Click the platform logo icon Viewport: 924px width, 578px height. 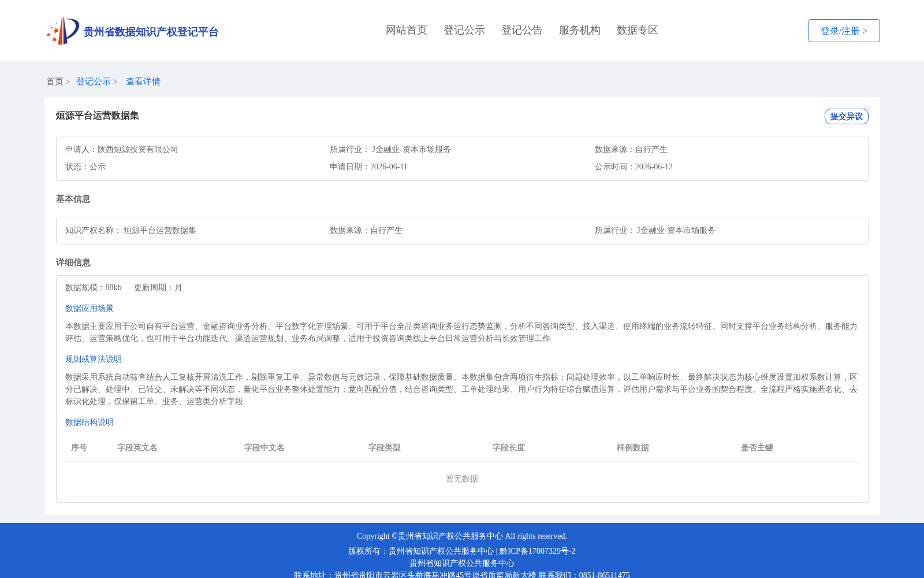63,31
